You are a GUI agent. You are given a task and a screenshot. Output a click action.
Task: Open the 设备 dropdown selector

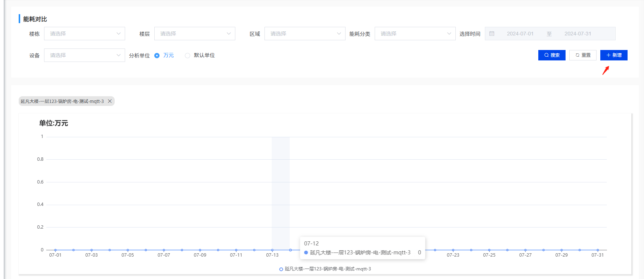coord(84,55)
